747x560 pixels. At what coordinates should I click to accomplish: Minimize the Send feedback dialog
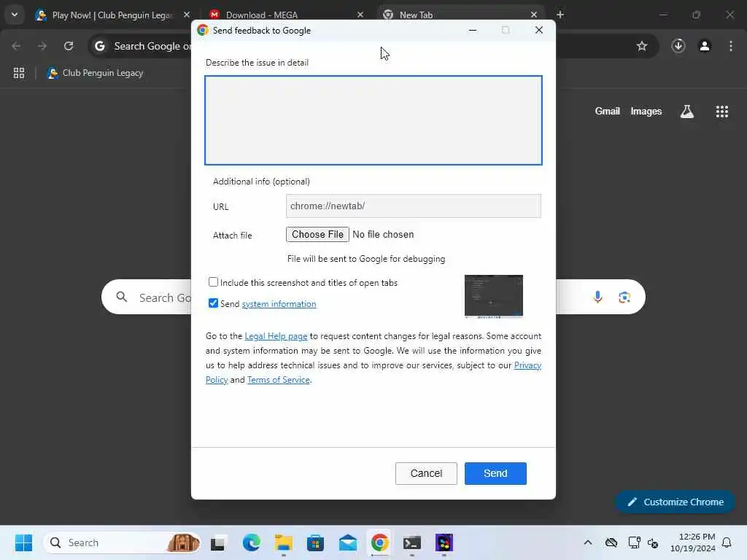473,30
